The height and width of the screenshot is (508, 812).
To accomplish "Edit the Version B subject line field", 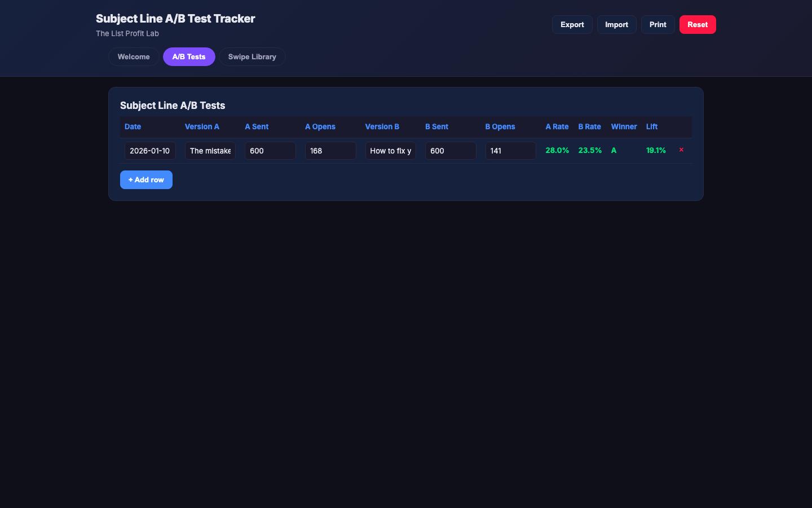I will click(391, 151).
